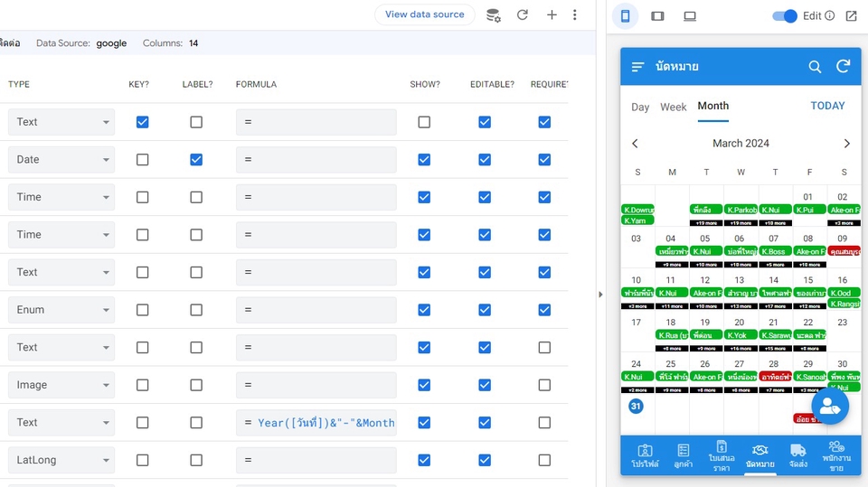The image size is (868, 487).
Task: Uncheck LABEL for the Date row
Action: pos(196,159)
